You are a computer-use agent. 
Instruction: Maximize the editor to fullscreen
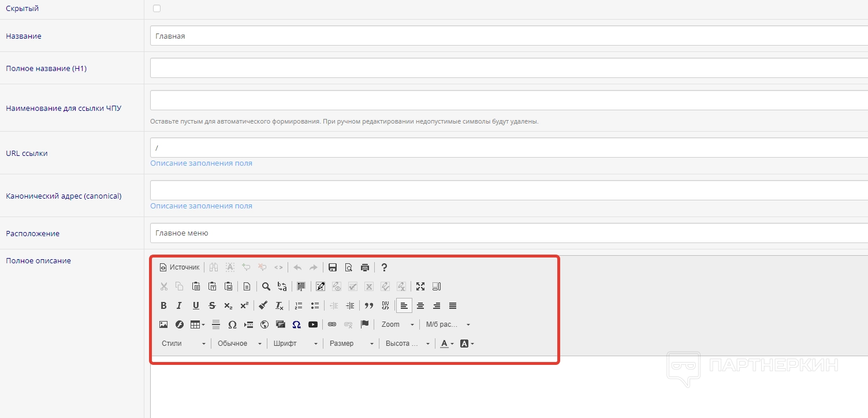(x=420, y=286)
